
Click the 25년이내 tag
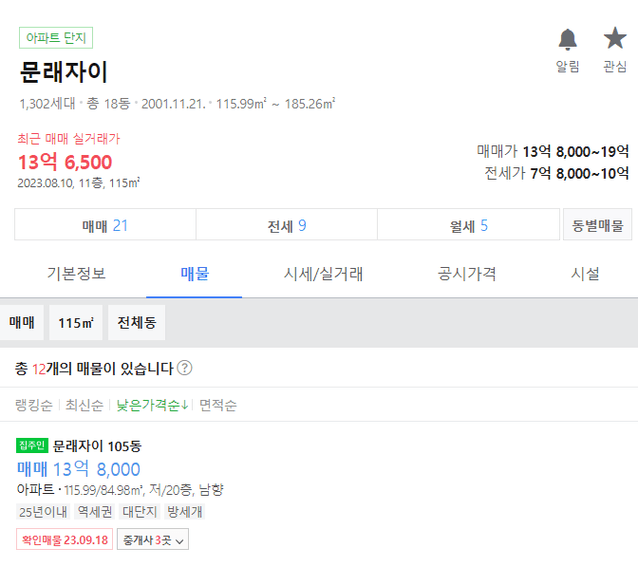43,511
